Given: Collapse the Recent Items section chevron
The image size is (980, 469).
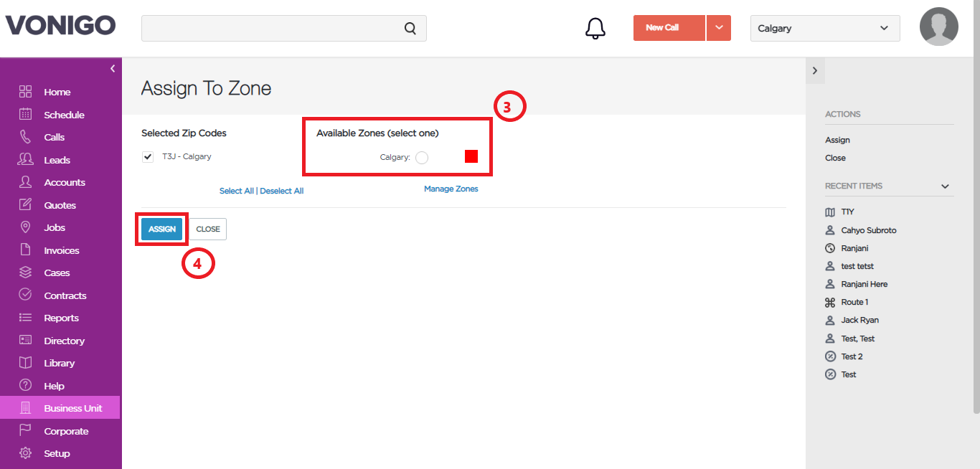Looking at the screenshot, I should [x=945, y=186].
